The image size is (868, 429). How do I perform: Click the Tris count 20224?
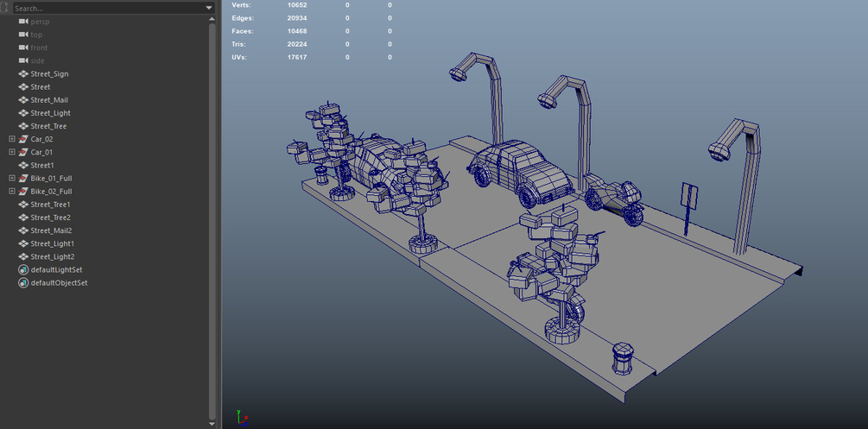coord(297,44)
